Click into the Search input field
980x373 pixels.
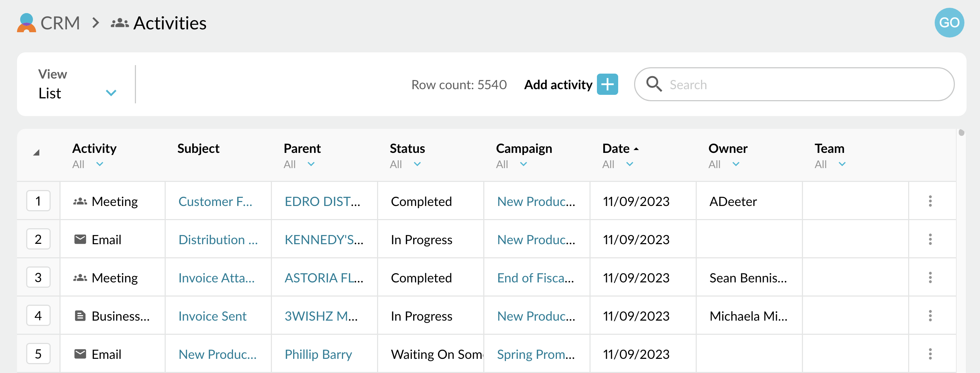click(807, 85)
